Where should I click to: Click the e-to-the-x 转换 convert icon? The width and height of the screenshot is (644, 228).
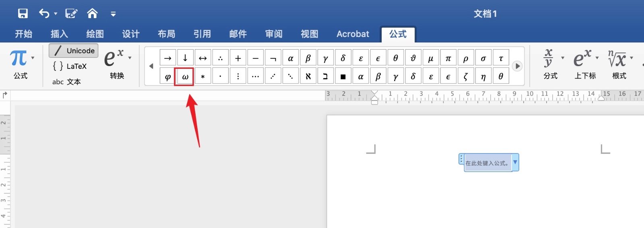pyautogui.click(x=114, y=58)
